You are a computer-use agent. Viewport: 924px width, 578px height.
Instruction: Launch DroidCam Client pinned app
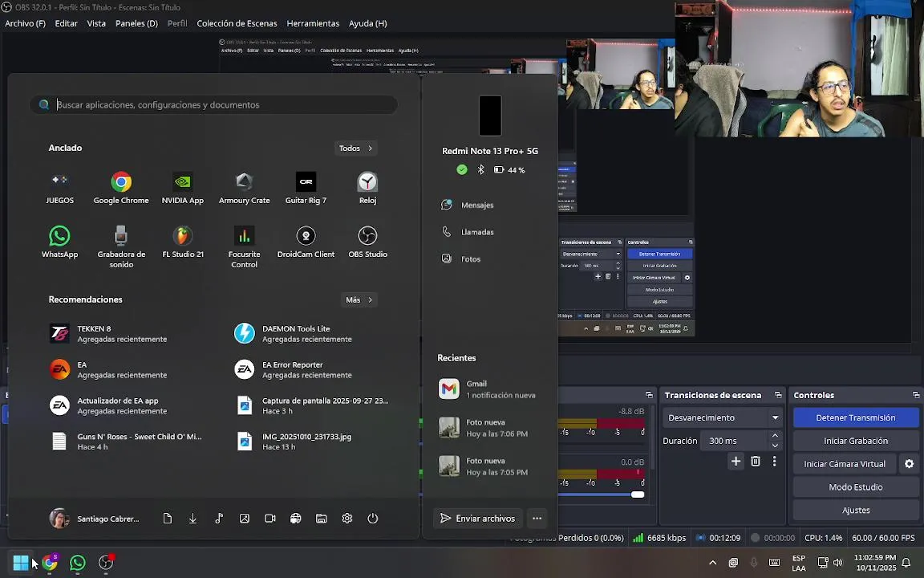(x=306, y=242)
